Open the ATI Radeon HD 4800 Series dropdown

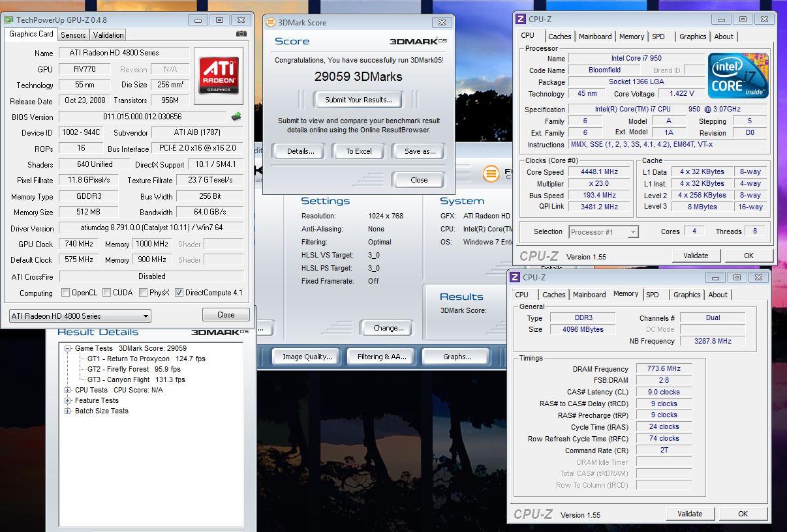80,316
